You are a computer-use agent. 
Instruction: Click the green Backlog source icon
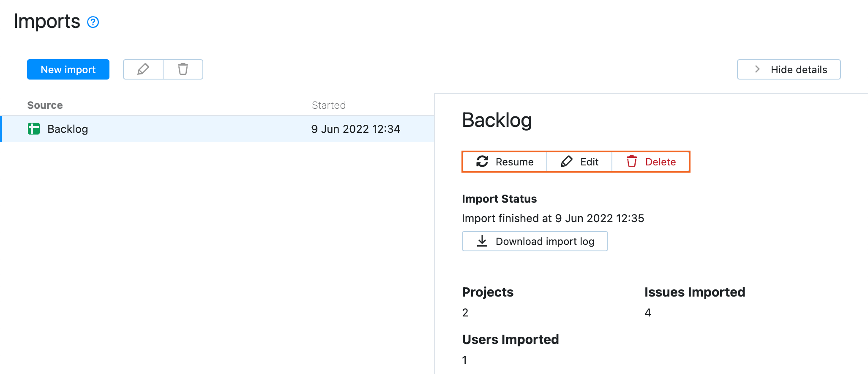click(x=34, y=129)
